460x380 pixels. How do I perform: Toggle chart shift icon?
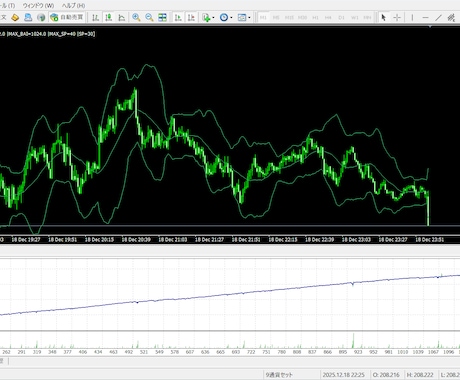(x=191, y=17)
